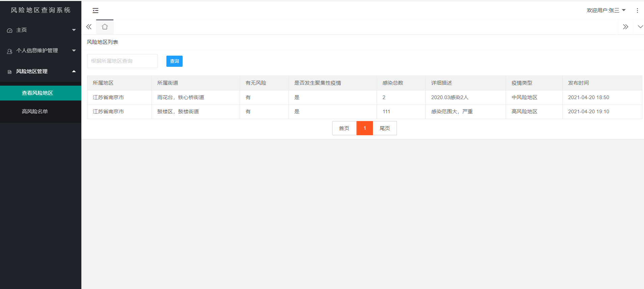Open the 欢迎用户:张三 user dropdown
The height and width of the screenshot is (289, 644).
pos(606,10)
